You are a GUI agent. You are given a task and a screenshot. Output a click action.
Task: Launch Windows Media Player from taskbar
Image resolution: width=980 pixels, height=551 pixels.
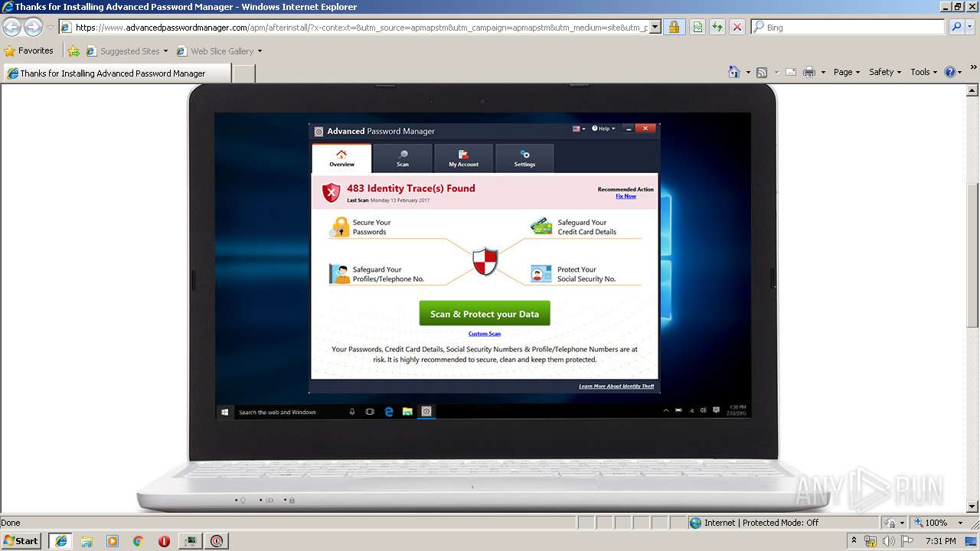pos(113,541)
